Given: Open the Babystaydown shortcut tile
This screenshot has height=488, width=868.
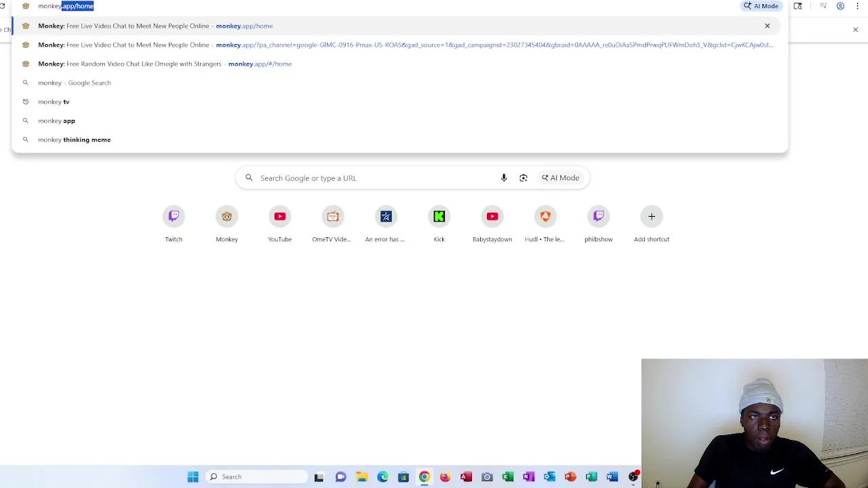Looking at the screenshot, I should (492, 224).
